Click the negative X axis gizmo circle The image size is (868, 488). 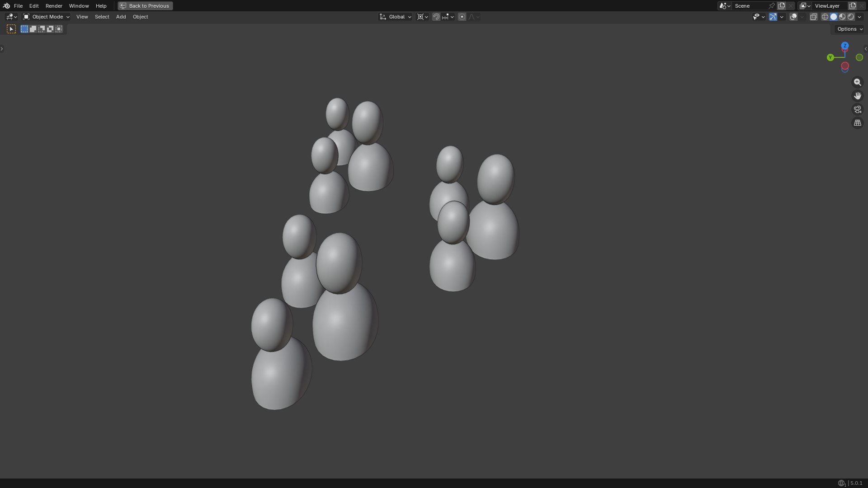click(x=845, y=66)
